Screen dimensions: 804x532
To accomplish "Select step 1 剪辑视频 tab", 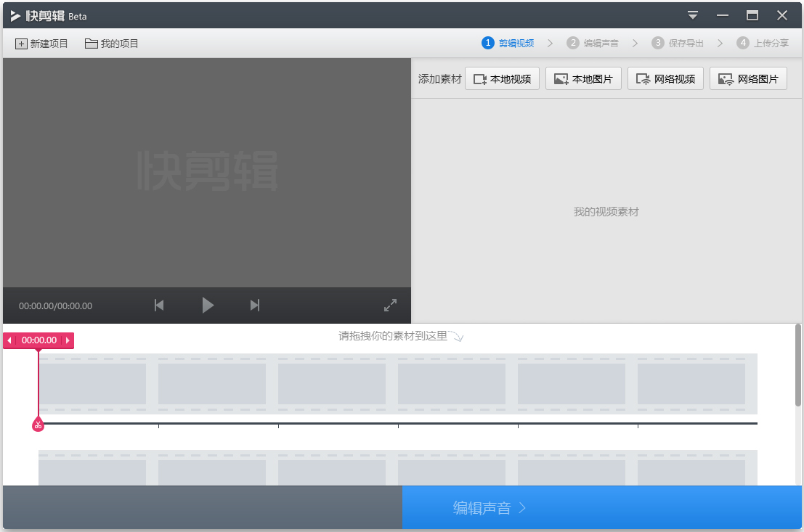I will point(508,43).
